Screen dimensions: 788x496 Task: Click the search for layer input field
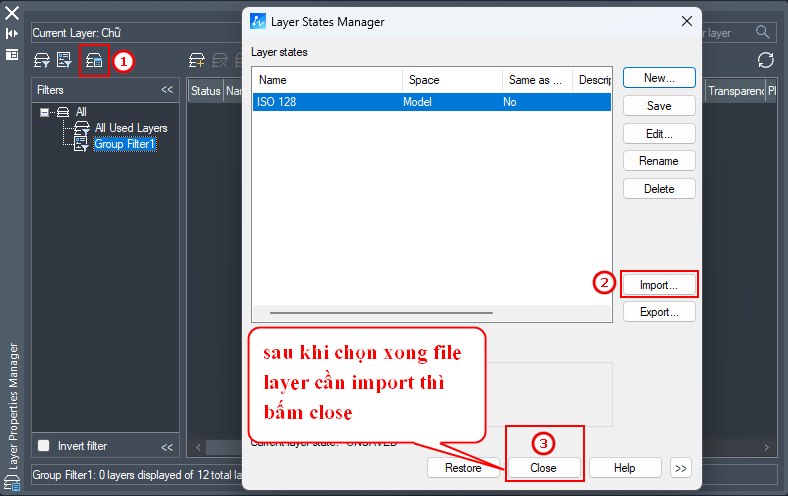tap(726, 33)
